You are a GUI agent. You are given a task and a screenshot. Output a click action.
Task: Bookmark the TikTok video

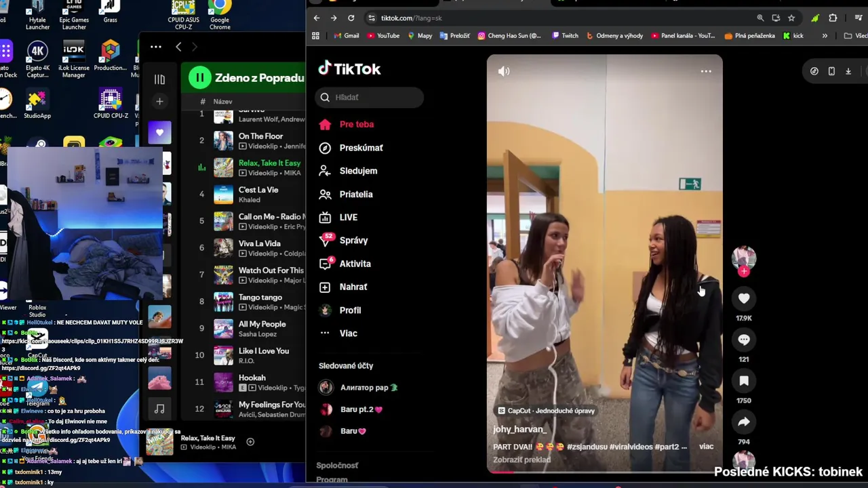click(x=744, y=381)
